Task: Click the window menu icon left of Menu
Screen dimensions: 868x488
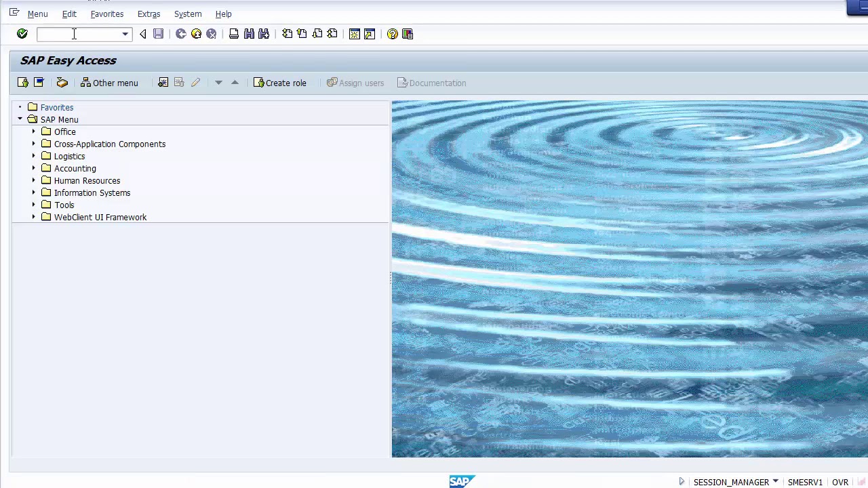Action: [14, 13]
